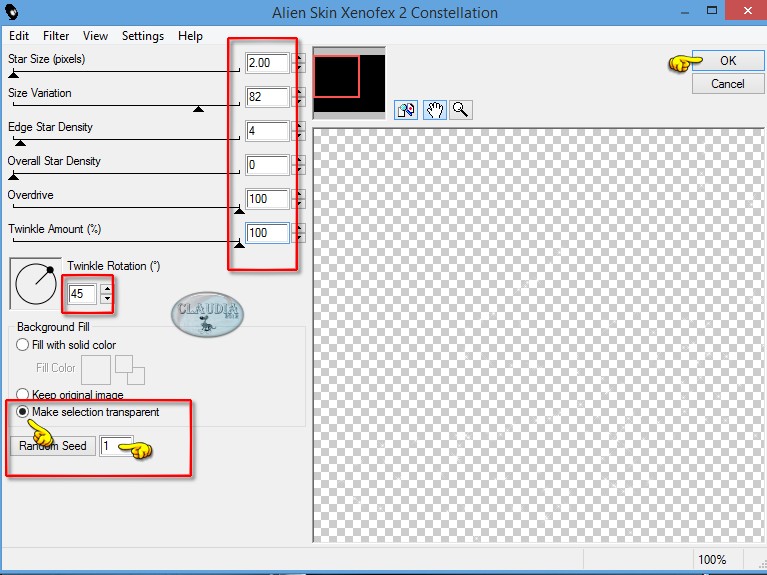Click the random seed number field
This screenshot has height=575, width=767.
click(x=116, y=446)
